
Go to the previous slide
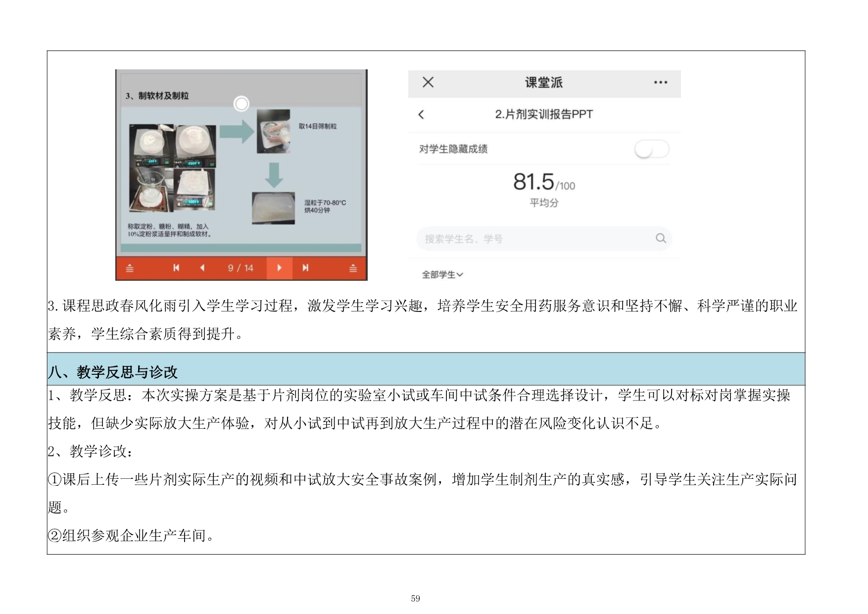pos(202,268)
